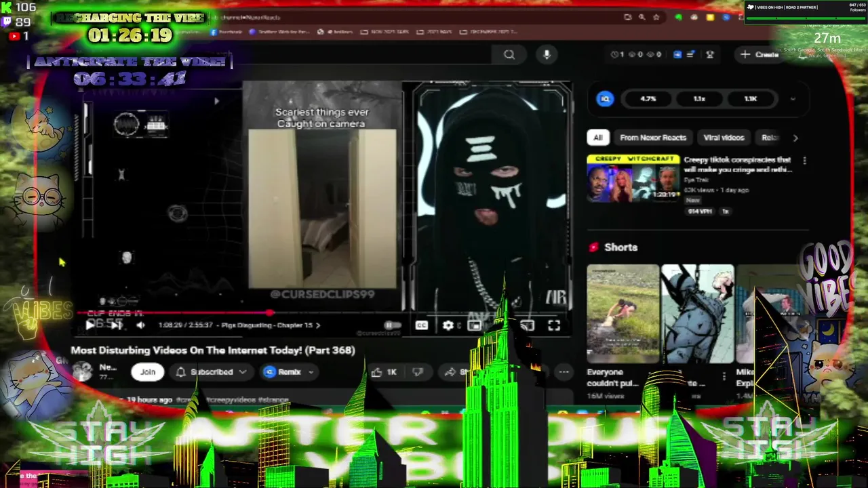Click the Create button in YouTube header
Viewport: 868px width, 488px height.
pyautogui.click(x=759, y=54)
